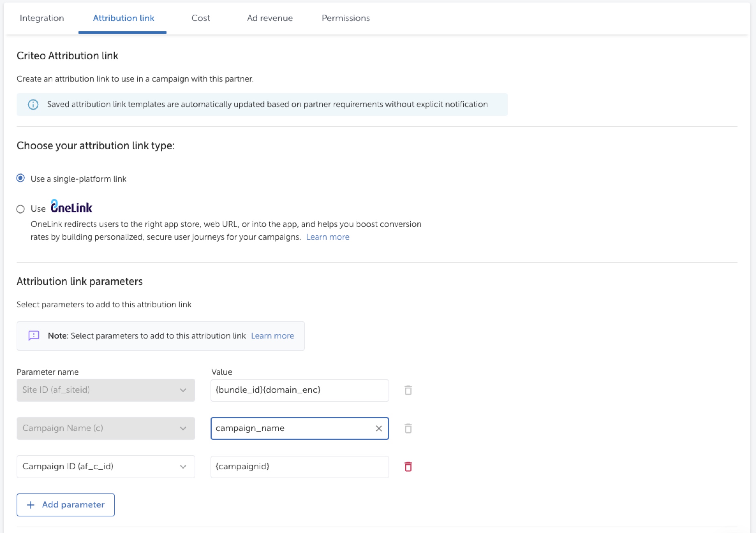Open Learn more link about OneLink
This screenshot has width=756, height=533.
click(x=328, y=237)
